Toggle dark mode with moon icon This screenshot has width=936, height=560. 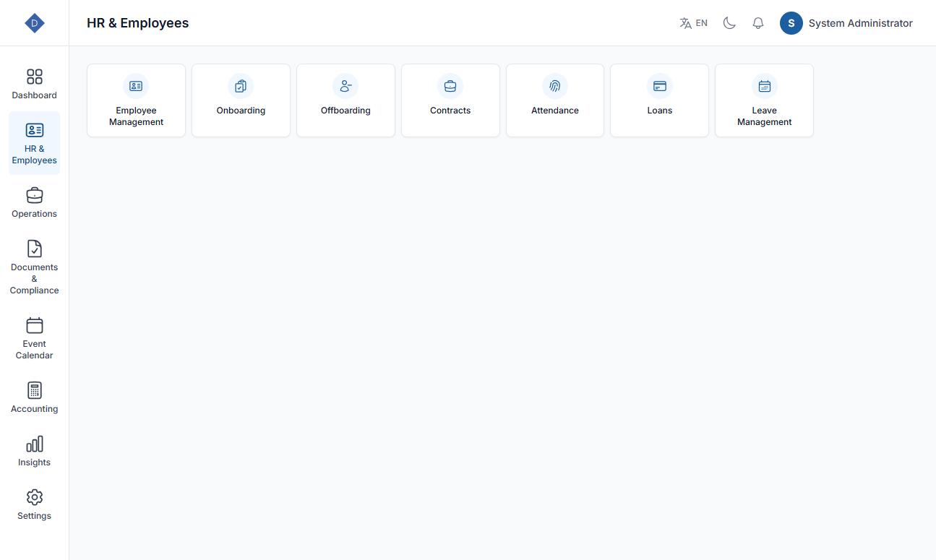729,23
